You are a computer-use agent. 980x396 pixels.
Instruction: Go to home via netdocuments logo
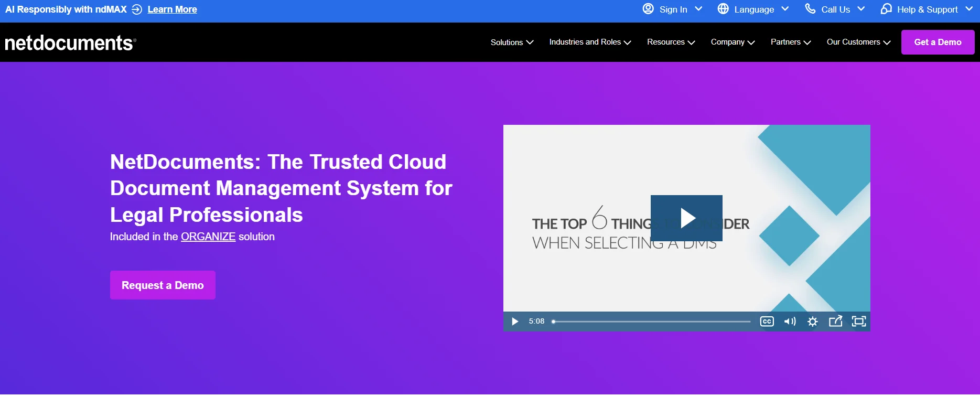click(70, 42)
